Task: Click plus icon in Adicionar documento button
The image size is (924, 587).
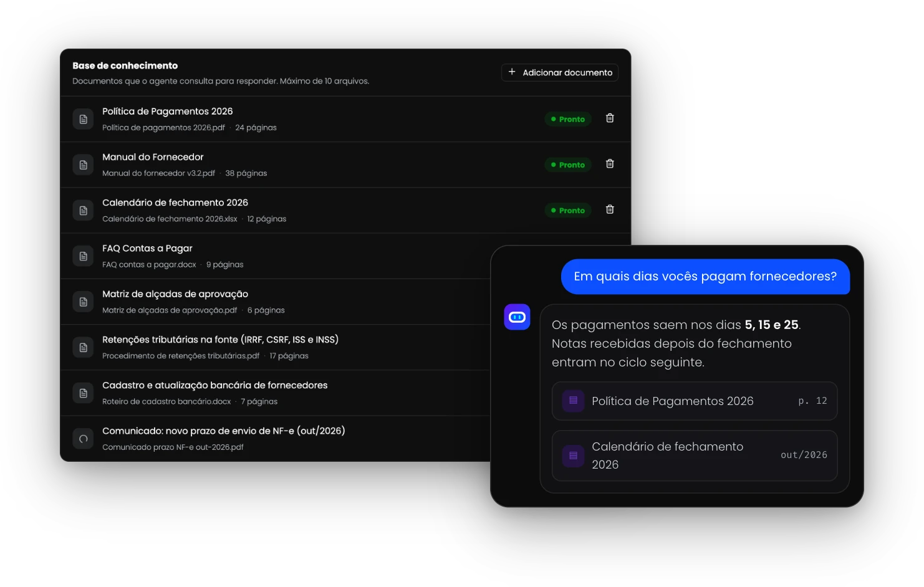Action: 512,72
